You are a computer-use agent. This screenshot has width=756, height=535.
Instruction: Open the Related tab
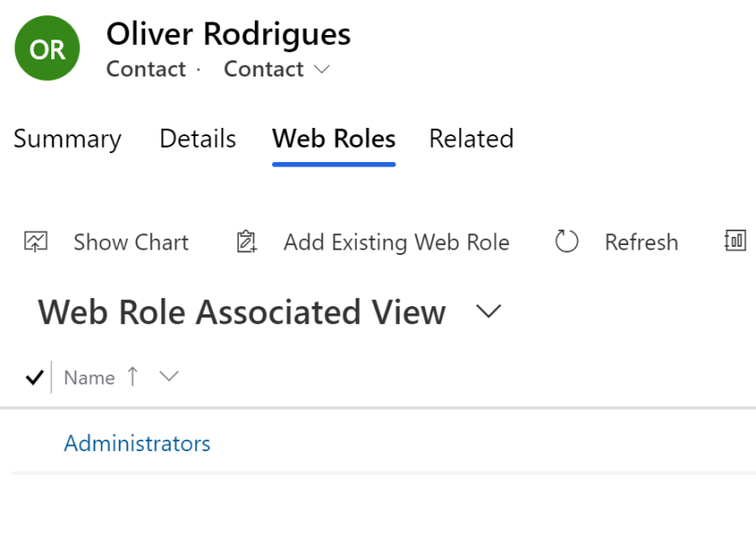click(x=470, y=139)
